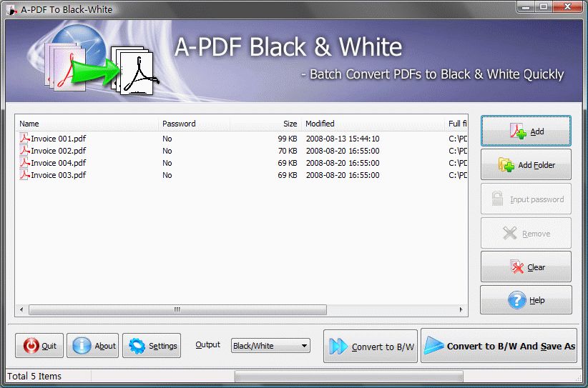This screenshot has width=588, height=388.
Task: Open Help with the question mark button
Action: click(x=526, y=300)
